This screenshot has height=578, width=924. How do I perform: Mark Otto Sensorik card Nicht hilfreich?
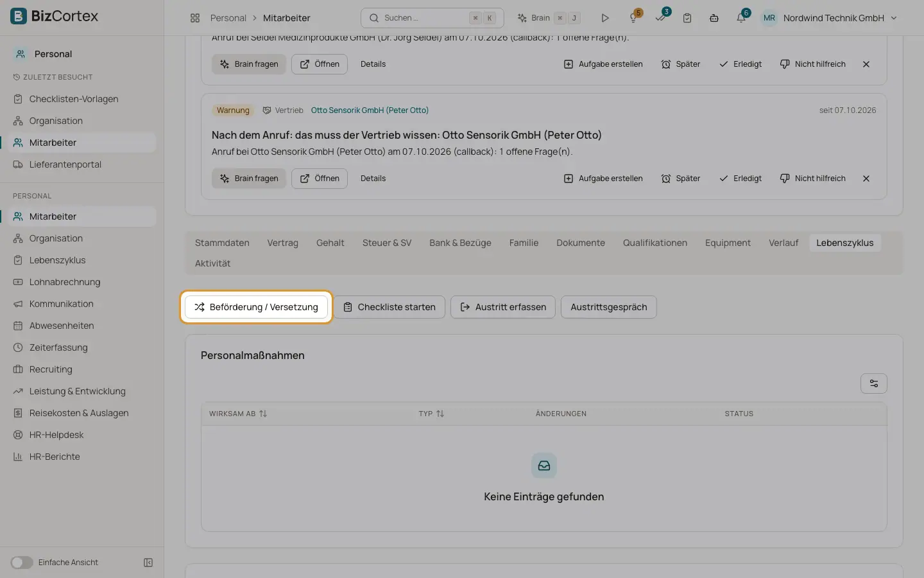click(x=813, y=179)
